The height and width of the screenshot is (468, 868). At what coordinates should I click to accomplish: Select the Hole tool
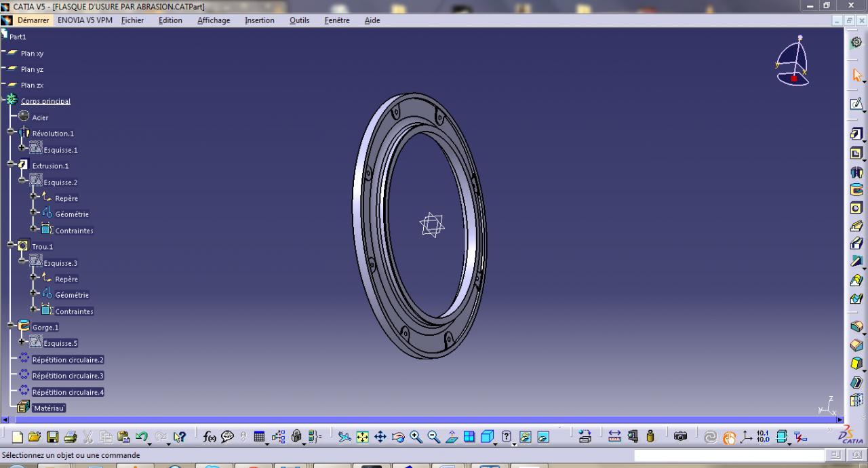point(856,208)
